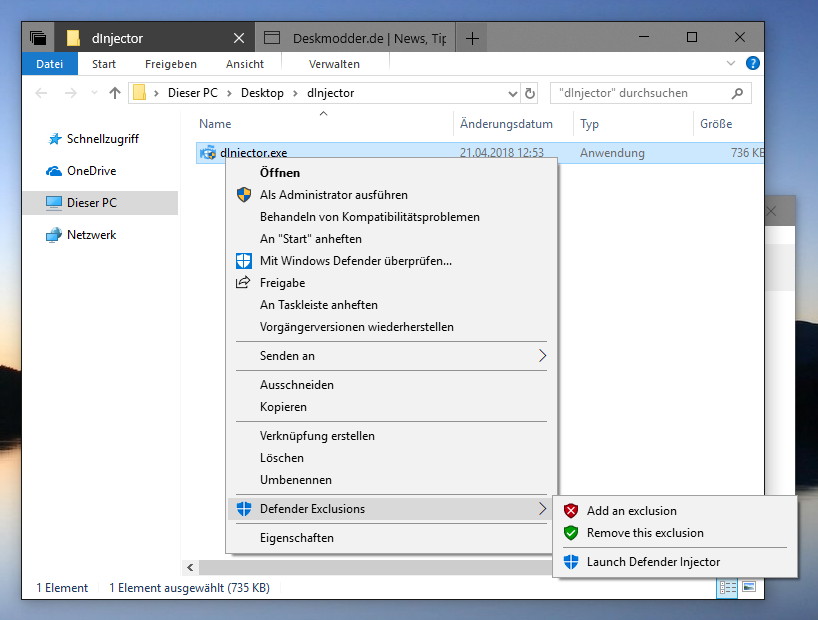
Task: Open OneDrive in navigation pane
Action: 91,171
